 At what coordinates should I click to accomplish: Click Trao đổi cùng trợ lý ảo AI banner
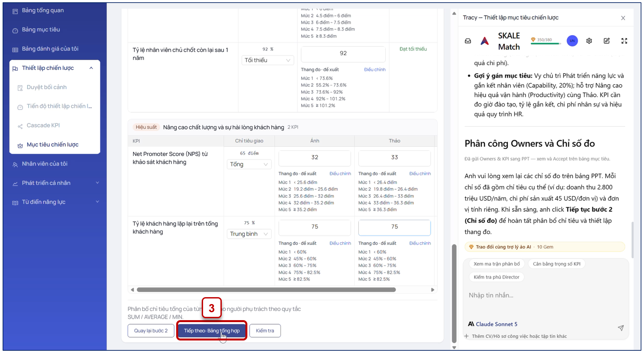(545, 247)
